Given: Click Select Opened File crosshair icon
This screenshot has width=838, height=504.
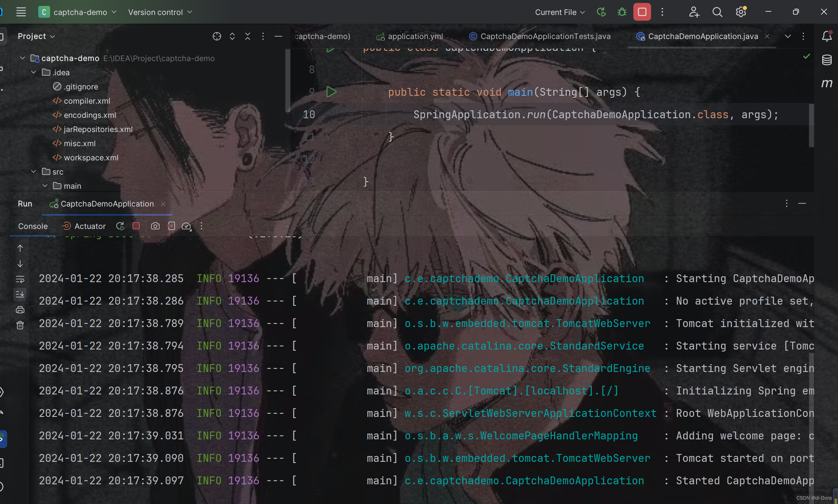Looking at the screenshot, I should [x=217, y=36].
